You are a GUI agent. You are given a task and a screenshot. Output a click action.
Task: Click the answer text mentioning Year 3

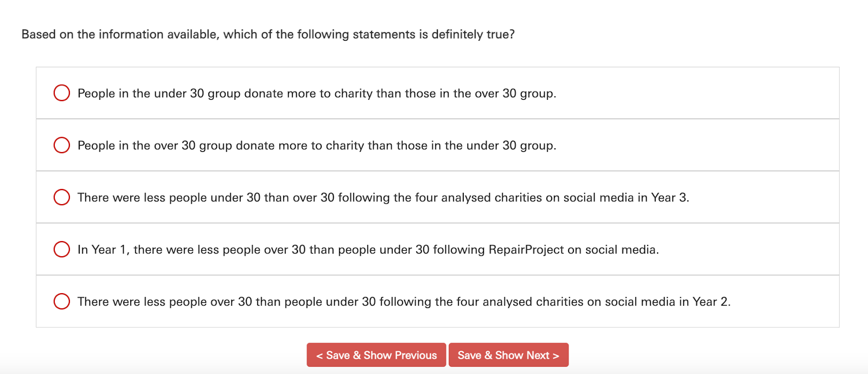[x=383, y=198]
